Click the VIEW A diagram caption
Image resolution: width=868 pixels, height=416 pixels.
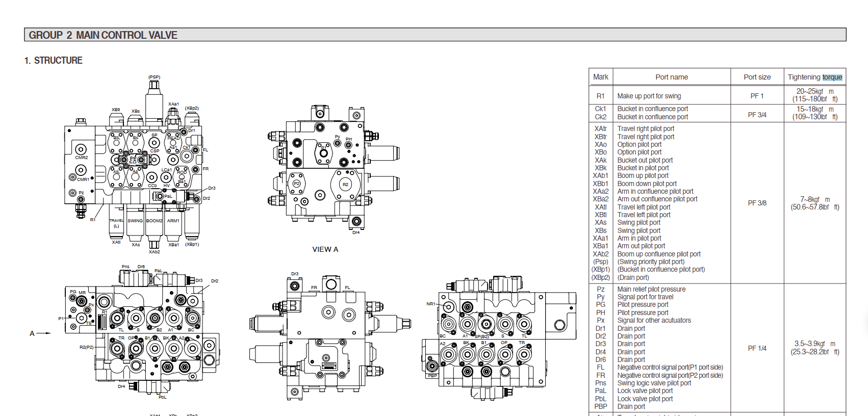click(325, 249)
